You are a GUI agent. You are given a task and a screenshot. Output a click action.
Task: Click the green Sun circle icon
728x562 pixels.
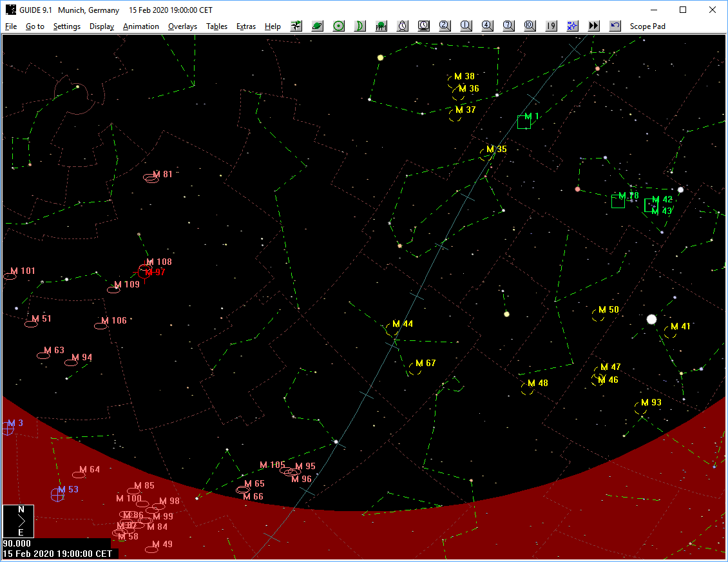tap(339, 26)
